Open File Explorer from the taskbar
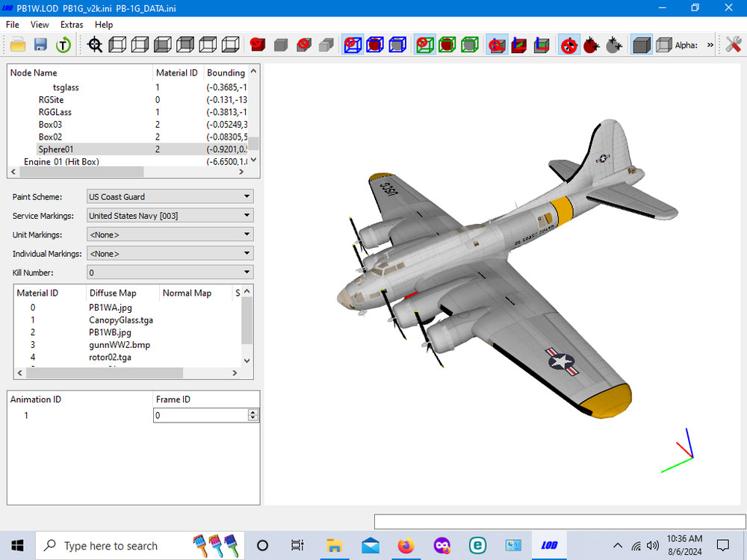Image resolution: width=747 pixels, height=560 pixels. point(335,546)
